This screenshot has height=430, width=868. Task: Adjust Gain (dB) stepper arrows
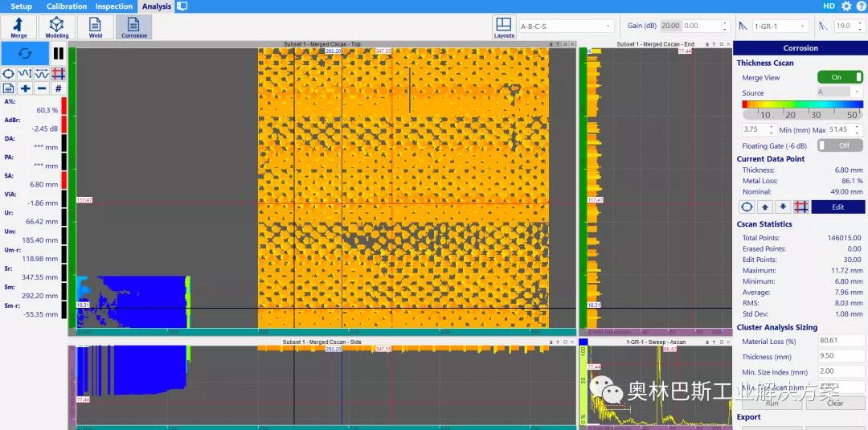(724, 26)
